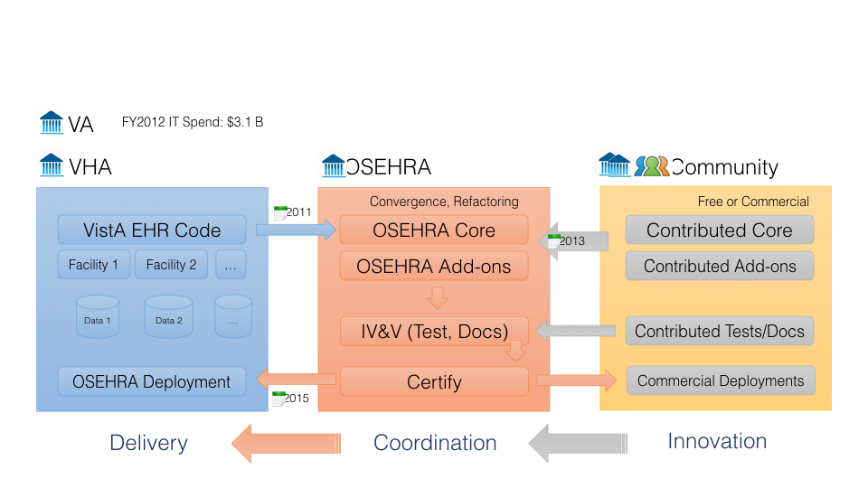Select the ellipsis facility box
This screenshot has height=488, width=868.
click(x=231, y=265)
